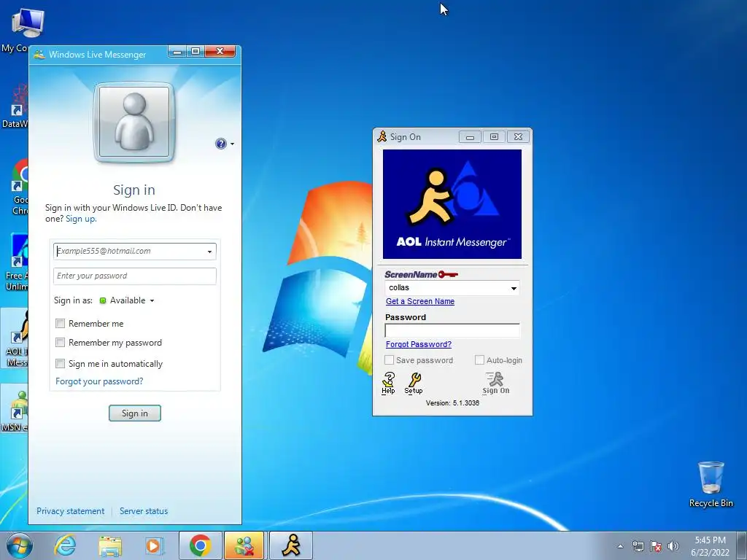Click the Windows Live Messenger profile picture
Viewport: 747px width, 560px height.
134,122
